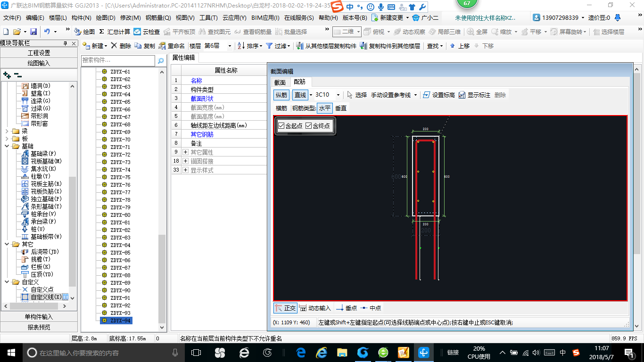This screenshot has height=362, width=644.
Task: Click 全屏 fullscreen zoom icon
Action: [x=477, y=32]
